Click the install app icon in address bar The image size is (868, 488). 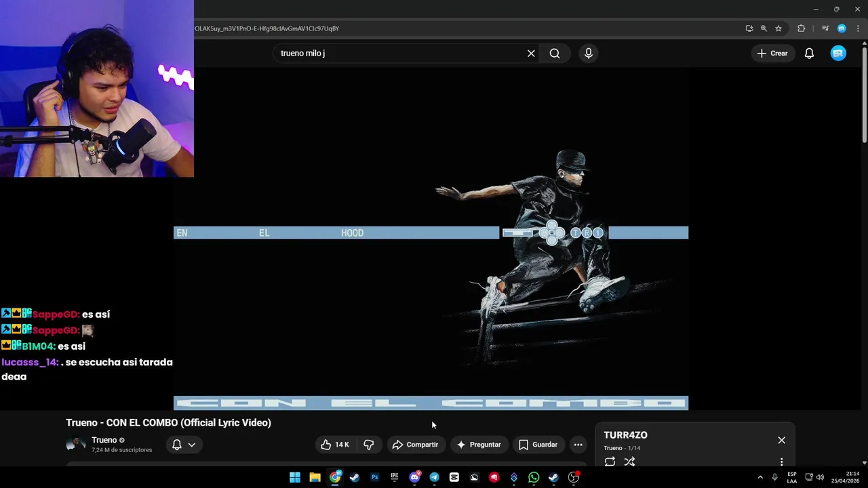coord(749,28)
